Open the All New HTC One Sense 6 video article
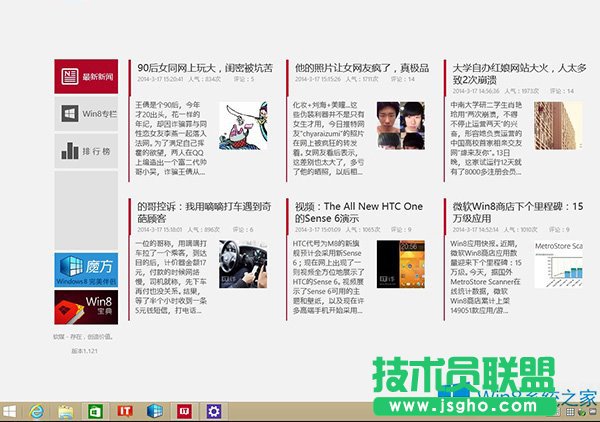 click(359, 212)
